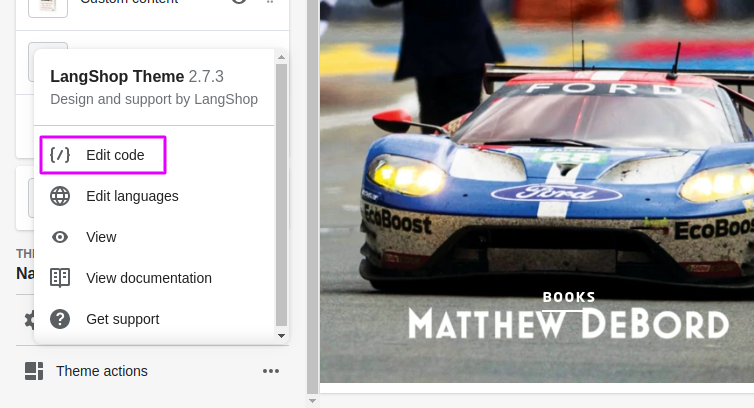
Task: Open the three-dot more options button
Action: click(x=271, y=371)
